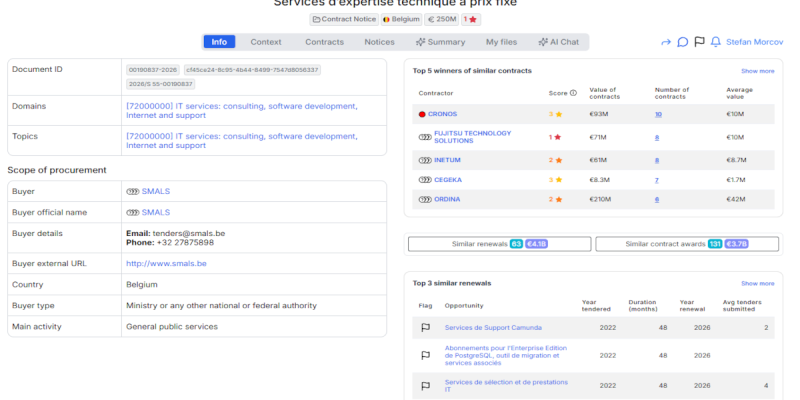Open INETUM contractor link
Screen dimensions: 800x400
pyautogui.click(x=447, y=160)
